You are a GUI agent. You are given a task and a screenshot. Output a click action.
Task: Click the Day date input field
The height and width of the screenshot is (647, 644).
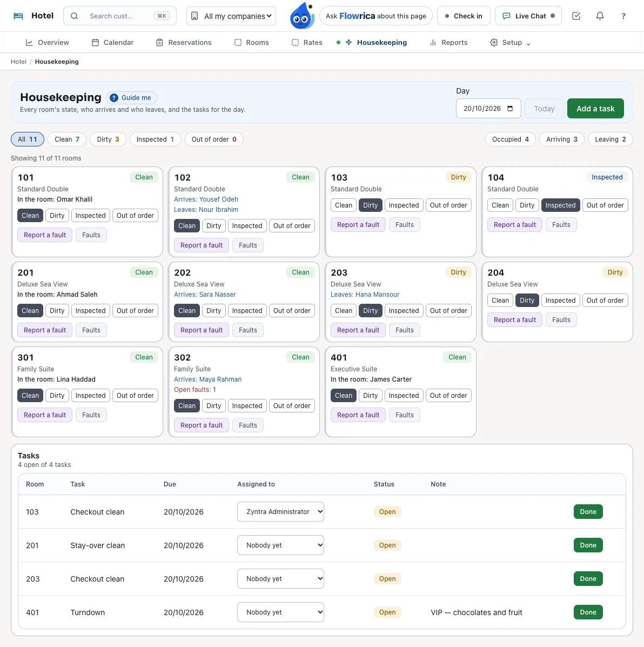click(x=488, y=109)
